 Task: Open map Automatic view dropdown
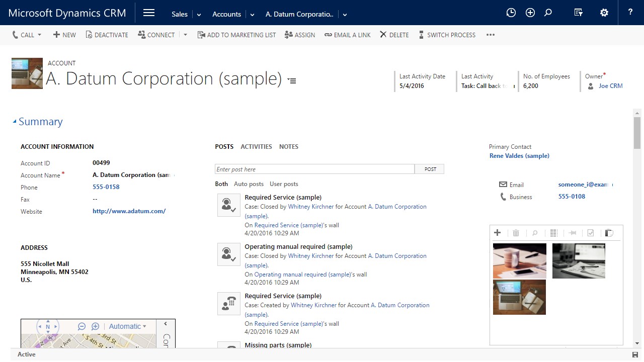tap(127, 326)
